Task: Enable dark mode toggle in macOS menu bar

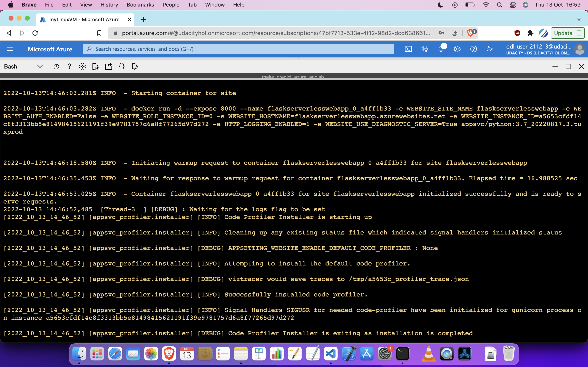Action: 440,5
